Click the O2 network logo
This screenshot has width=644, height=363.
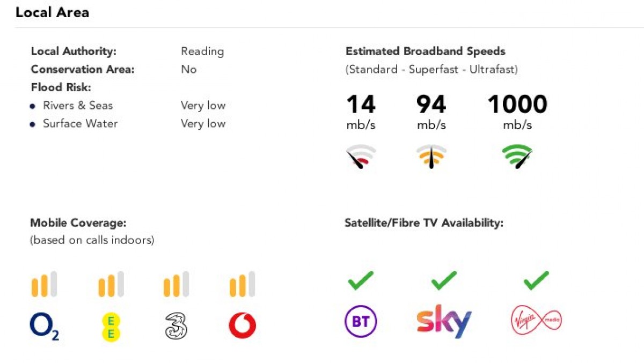(44, 327)
